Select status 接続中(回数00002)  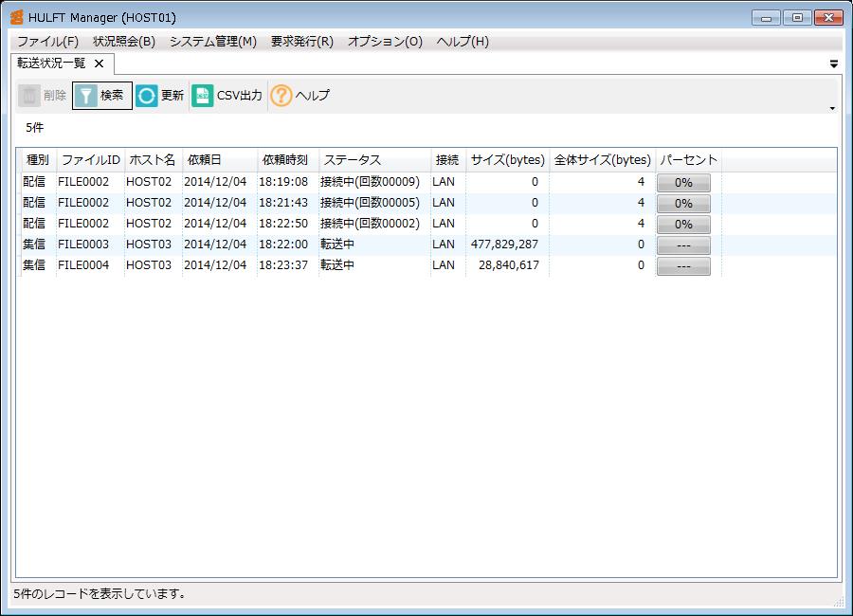click(x=370, y=223)
